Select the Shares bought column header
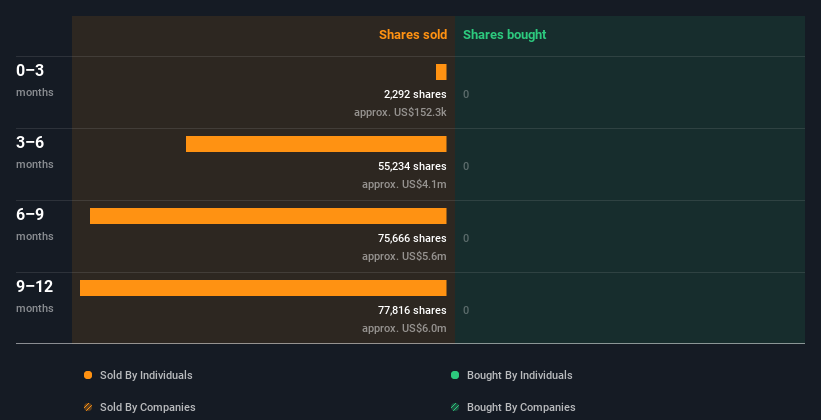The height and width of the screenshot is (420, 821). click(x=505, y=35)
